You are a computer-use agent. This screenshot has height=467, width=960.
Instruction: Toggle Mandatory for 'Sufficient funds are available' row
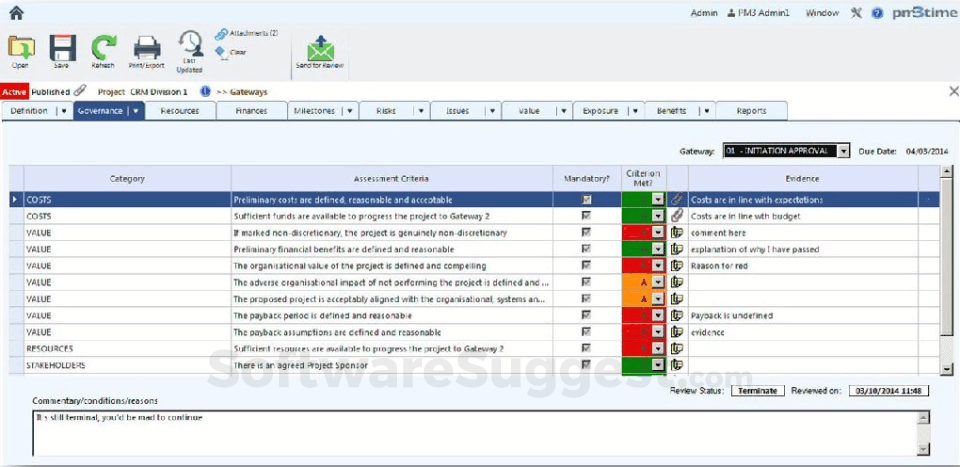tap(587, 215)
